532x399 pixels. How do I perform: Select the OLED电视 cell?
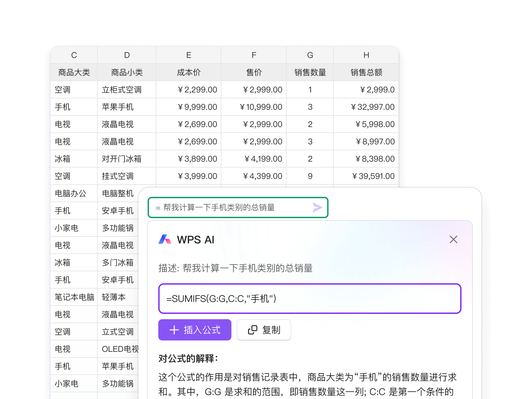(118, 349)
